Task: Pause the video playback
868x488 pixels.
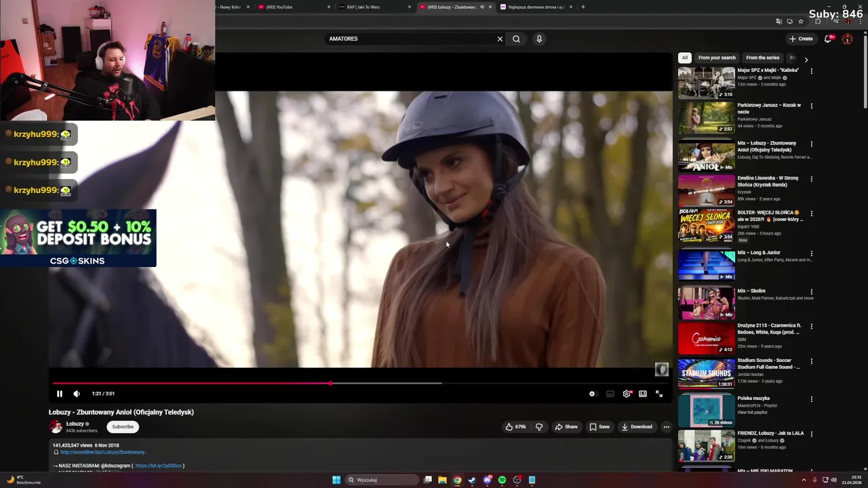Action: point(59,393)
